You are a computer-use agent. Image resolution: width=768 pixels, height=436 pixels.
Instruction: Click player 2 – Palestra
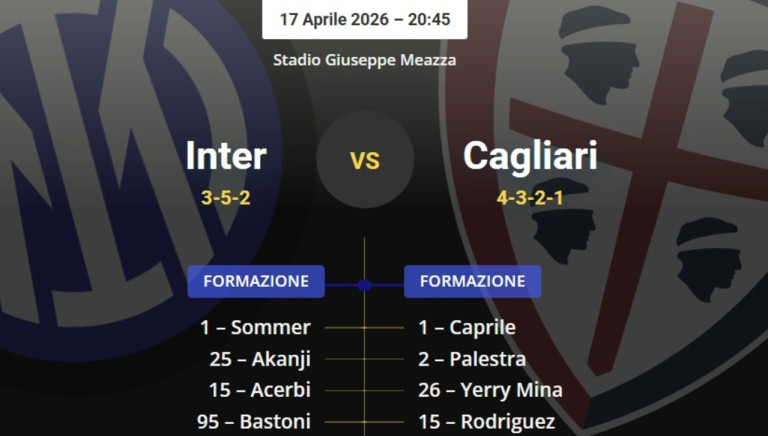pyautogui.click(x=472, y=359)
